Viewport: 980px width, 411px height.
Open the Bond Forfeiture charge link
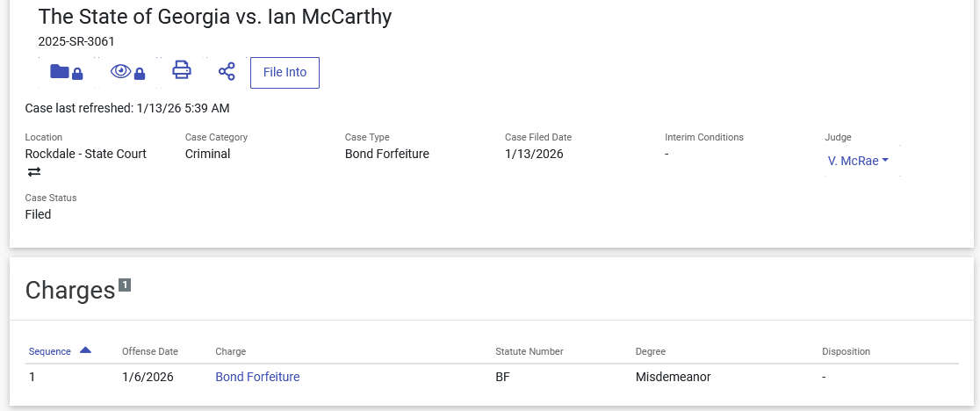coord(257,377)
